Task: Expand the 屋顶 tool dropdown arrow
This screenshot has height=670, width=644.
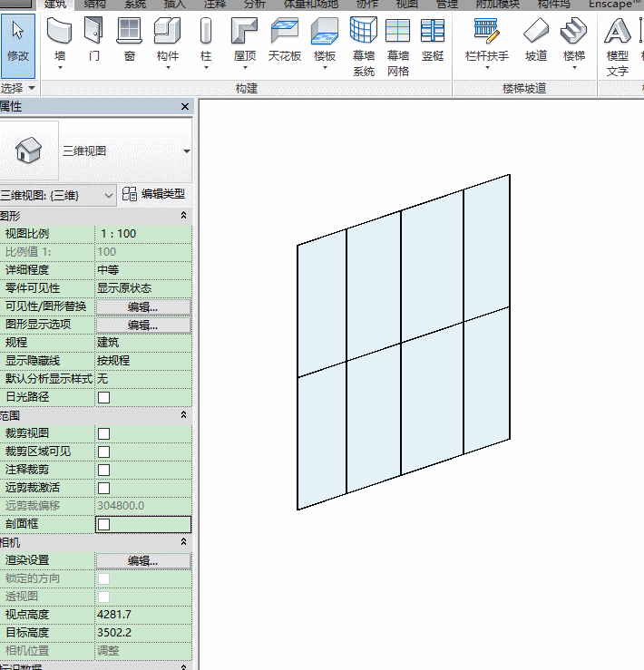Action: coord(245,67)
